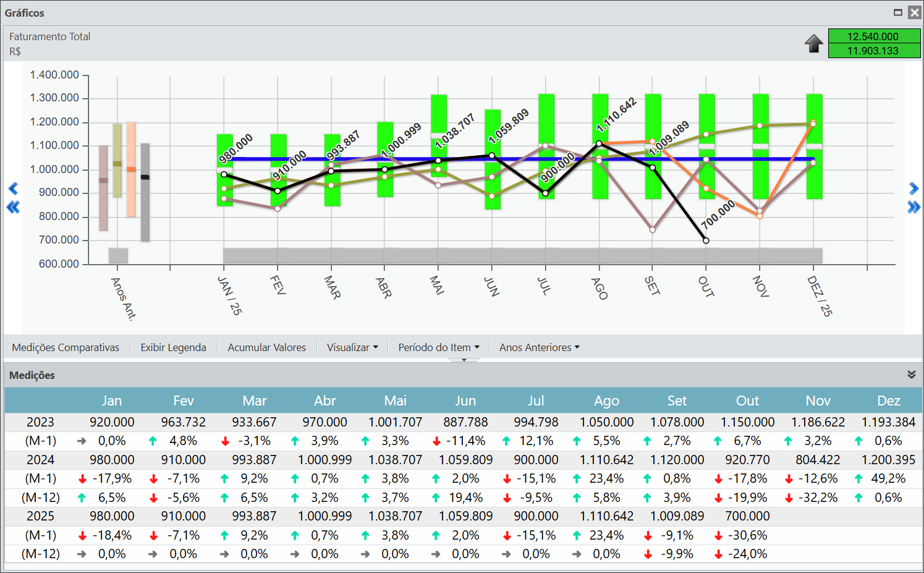Open the Anos Anteriores dropdown
The image size is (924, 573).
[x=539, y=347]
